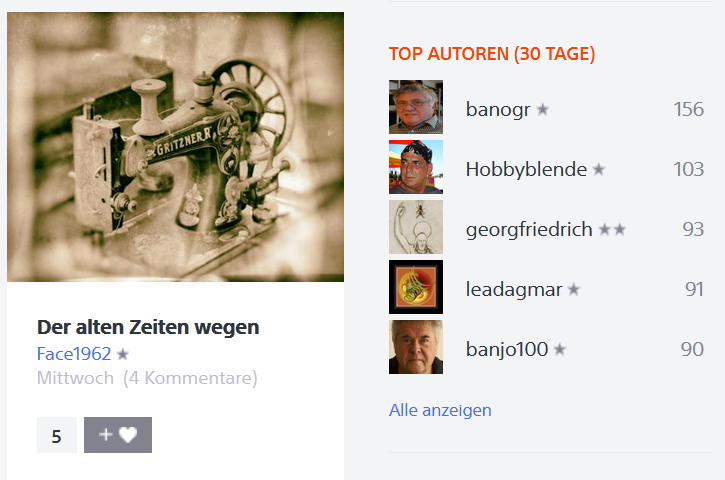The height and width of the screenshot is (480, 725).
Task: Select the banogr author name
Action: [x=498, y=110]
